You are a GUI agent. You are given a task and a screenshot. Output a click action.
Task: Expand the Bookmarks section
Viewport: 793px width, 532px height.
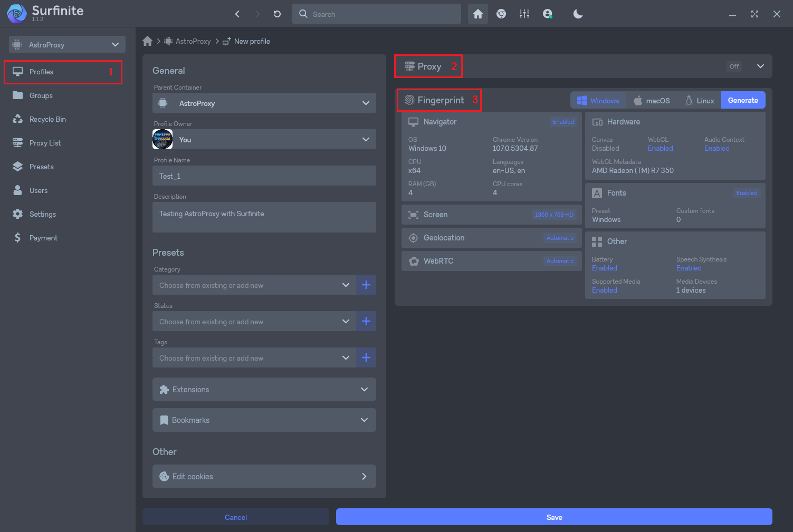264,420
